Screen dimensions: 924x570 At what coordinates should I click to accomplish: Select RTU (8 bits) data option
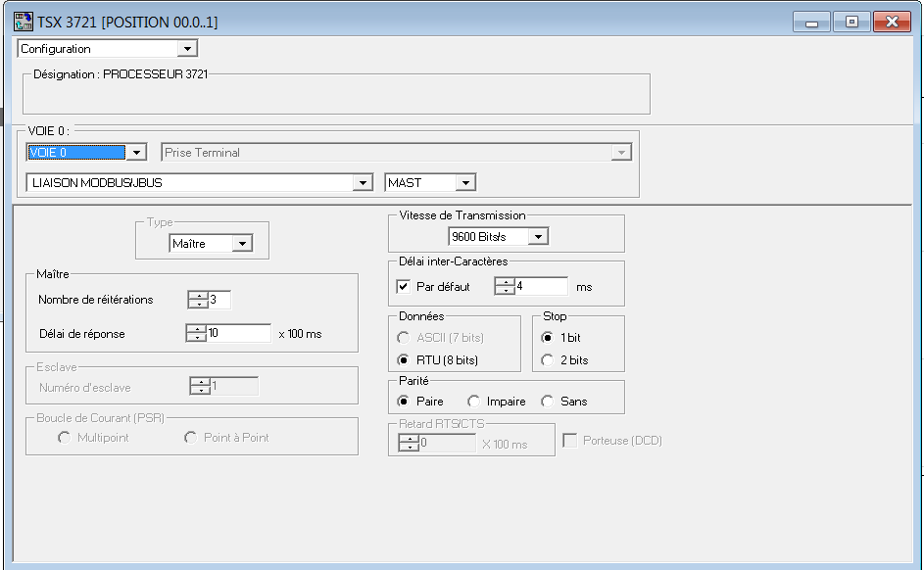pyautogui.click(x=403, y=359)
